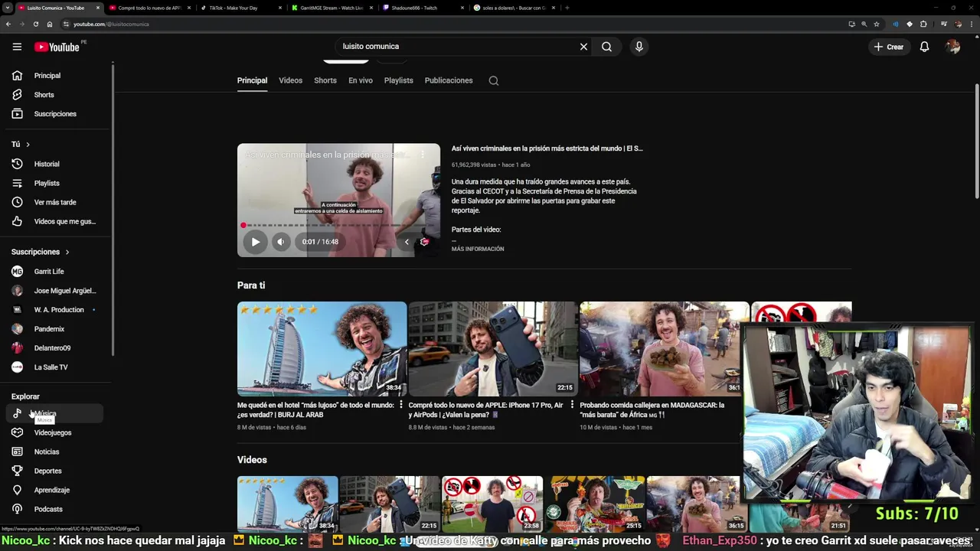Switch to the Publicaciones channel tab
This screenshot has height=551, width=980.
[x=449, y=80]
